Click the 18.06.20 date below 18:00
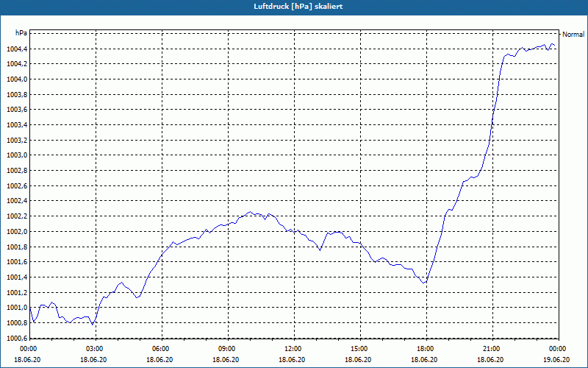The width and height of the screenshot is (588, 368). point(424,359)
